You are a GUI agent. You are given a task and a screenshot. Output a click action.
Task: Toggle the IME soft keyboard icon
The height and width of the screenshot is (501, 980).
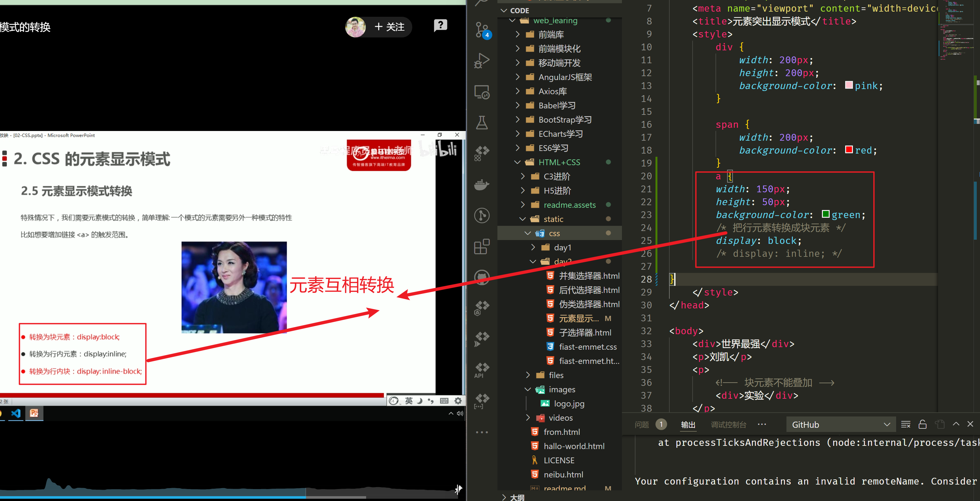tap(444, 401)
